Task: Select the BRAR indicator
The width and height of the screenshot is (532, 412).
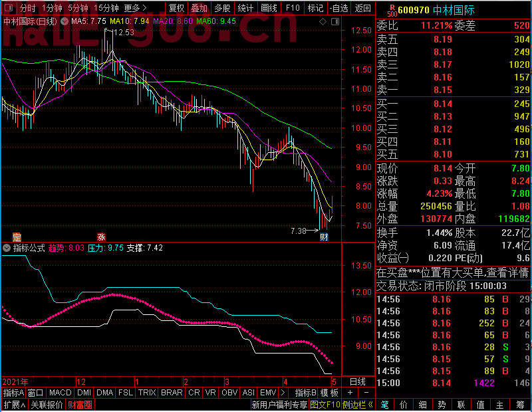Action: point(172,393)
